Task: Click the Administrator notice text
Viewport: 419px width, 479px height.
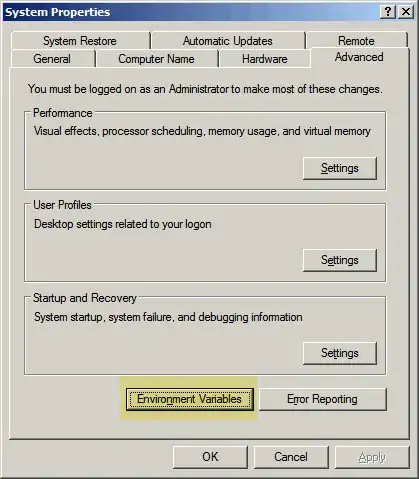Action: (205, 89)
